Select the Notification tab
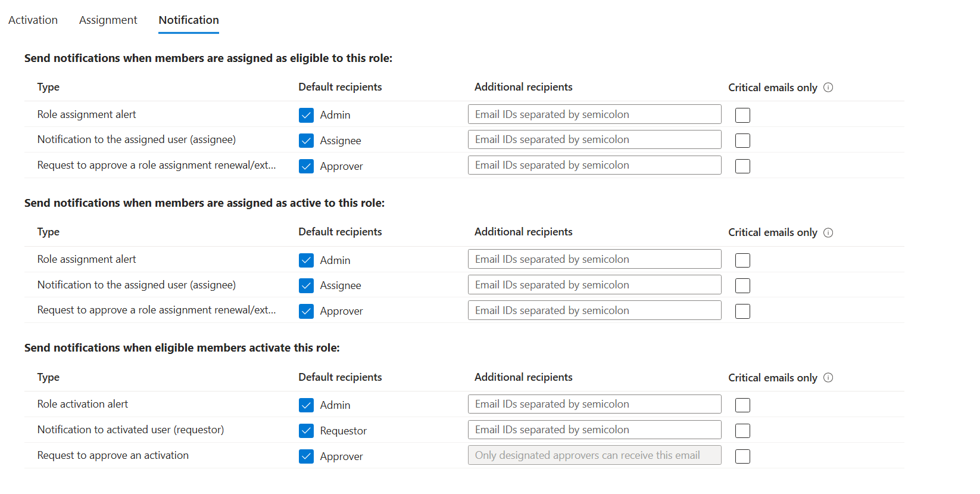Screen dimensions: 980x494 (x=189, y=20)
